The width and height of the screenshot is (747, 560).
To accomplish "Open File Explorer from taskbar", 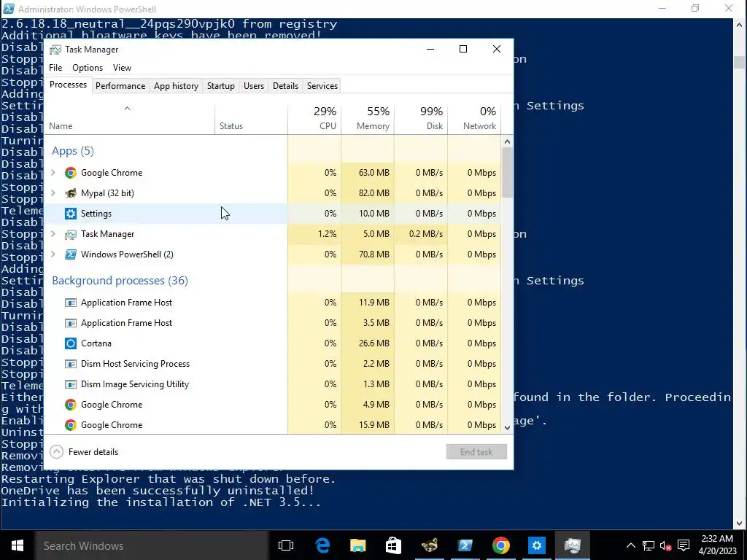I will click(x=357, y=545).
